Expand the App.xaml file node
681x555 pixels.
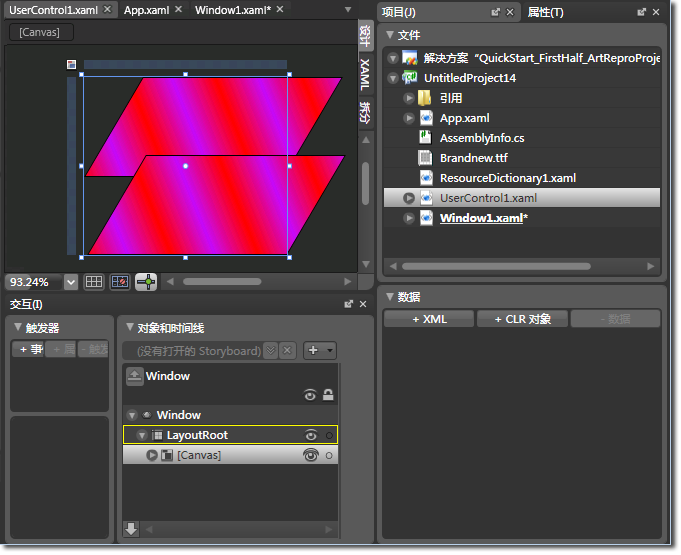[x=408, y=118]
